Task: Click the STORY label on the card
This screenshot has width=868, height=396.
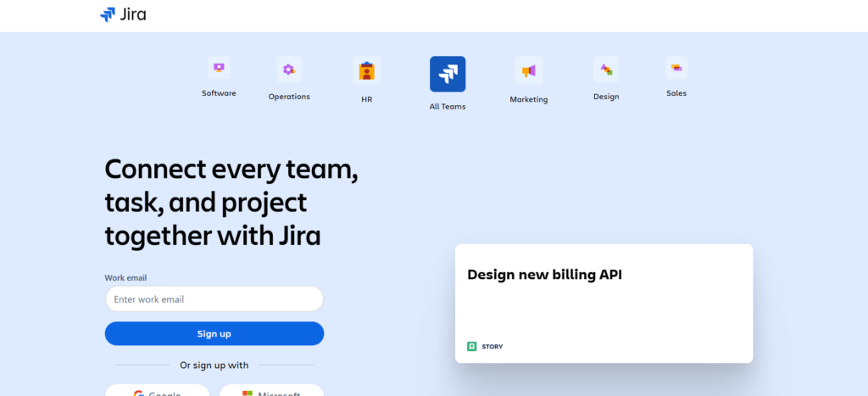Action: pos(492,347)
